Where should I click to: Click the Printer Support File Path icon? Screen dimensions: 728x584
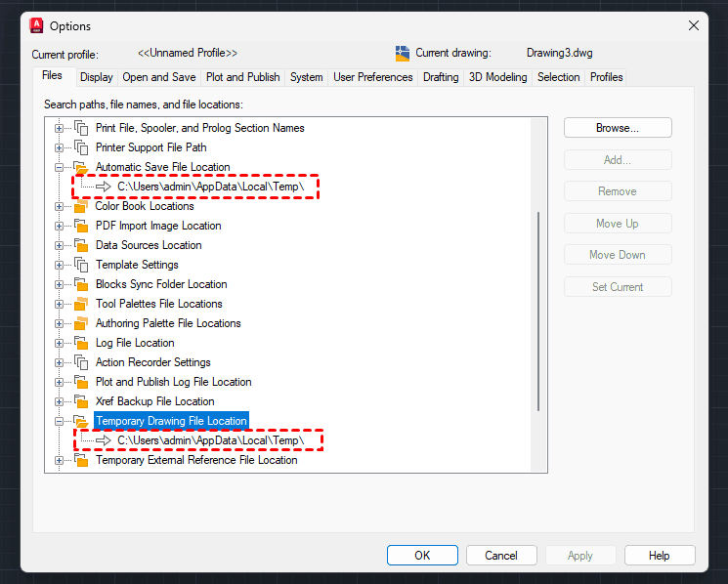(81, 147)
